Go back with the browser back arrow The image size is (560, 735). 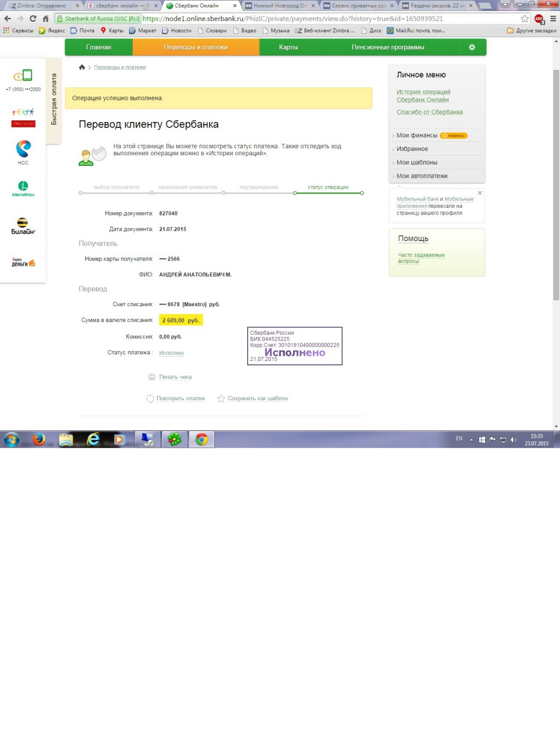[8, 19]
